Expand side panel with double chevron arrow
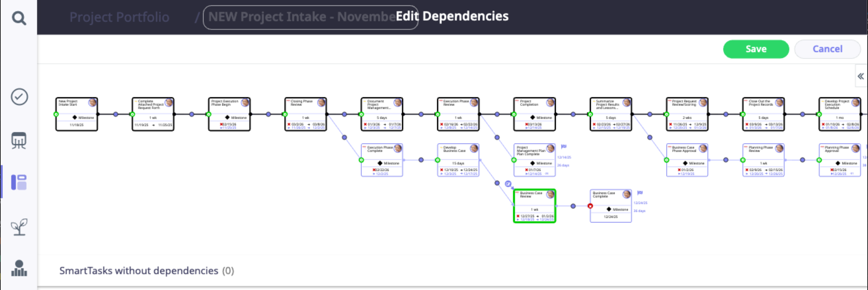868x290 pixels. [x=861, y=76]
